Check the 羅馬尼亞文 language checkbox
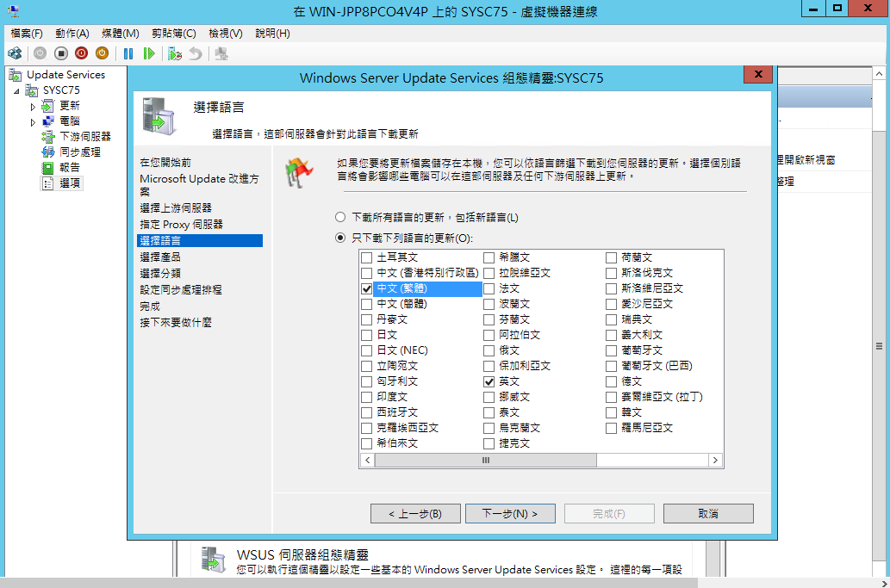This screenshot has width=890, height=588. 611,428
